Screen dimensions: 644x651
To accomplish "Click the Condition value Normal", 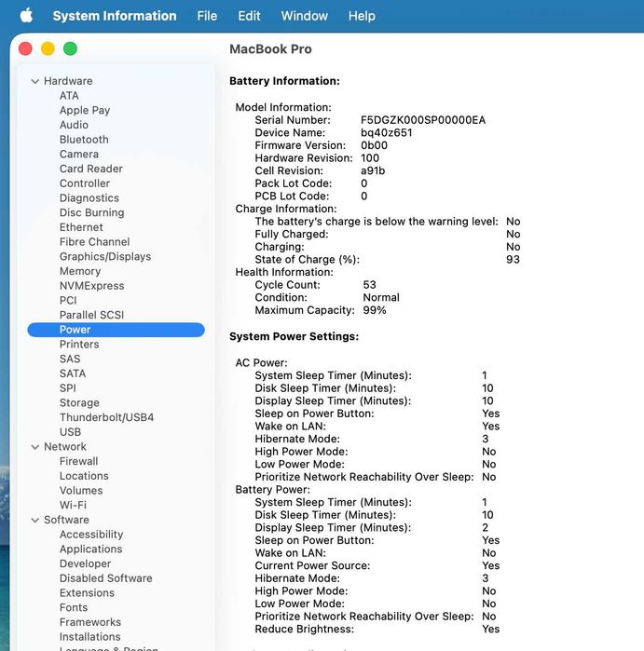I will 381,297.
